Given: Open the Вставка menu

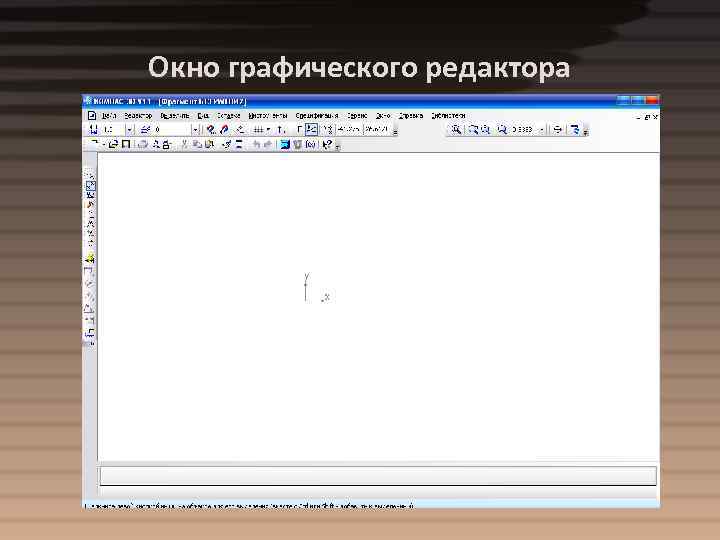Looking at the screenshot, I should pos(228,116).
